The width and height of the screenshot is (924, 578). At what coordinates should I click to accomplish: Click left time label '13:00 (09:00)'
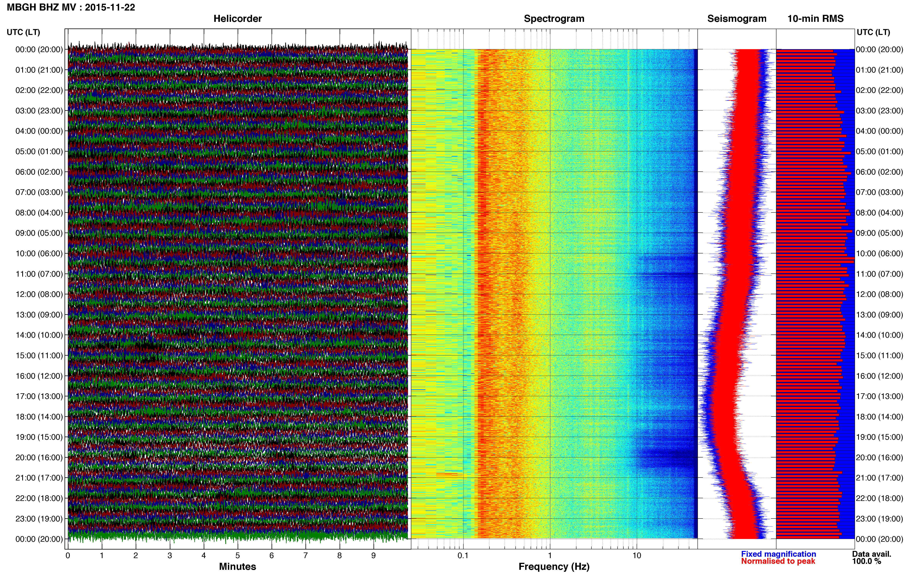coord(39,315)
